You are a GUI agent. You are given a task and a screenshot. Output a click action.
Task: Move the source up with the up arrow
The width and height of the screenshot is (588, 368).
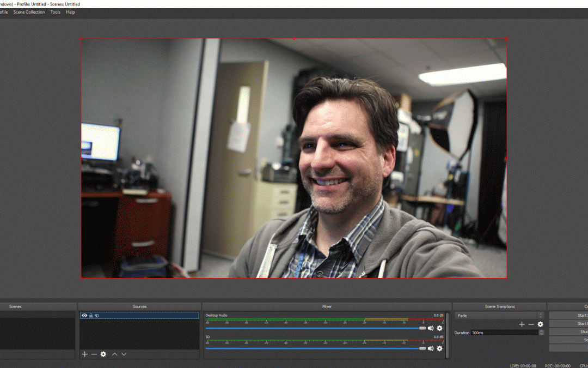(115, 354)
